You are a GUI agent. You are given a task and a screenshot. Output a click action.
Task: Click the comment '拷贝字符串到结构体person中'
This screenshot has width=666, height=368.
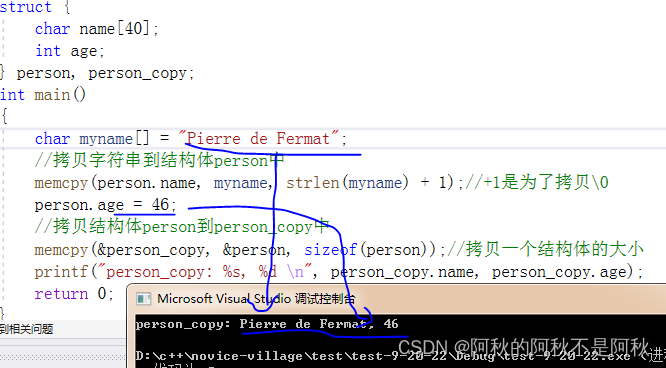pos(169,160)
